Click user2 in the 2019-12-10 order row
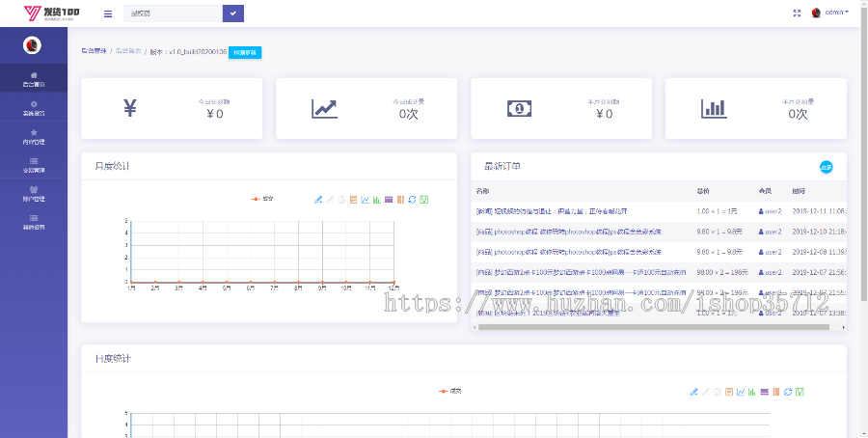868x438 pixels. coord(770,232)
